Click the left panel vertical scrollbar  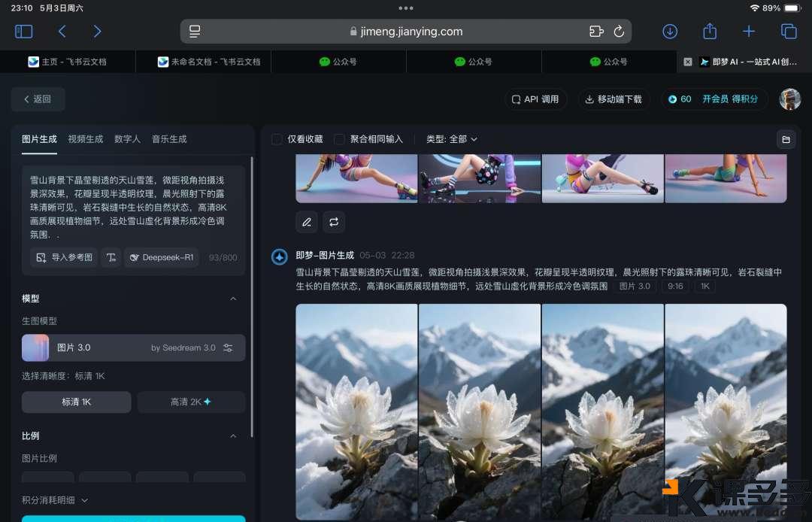point(252,296)
